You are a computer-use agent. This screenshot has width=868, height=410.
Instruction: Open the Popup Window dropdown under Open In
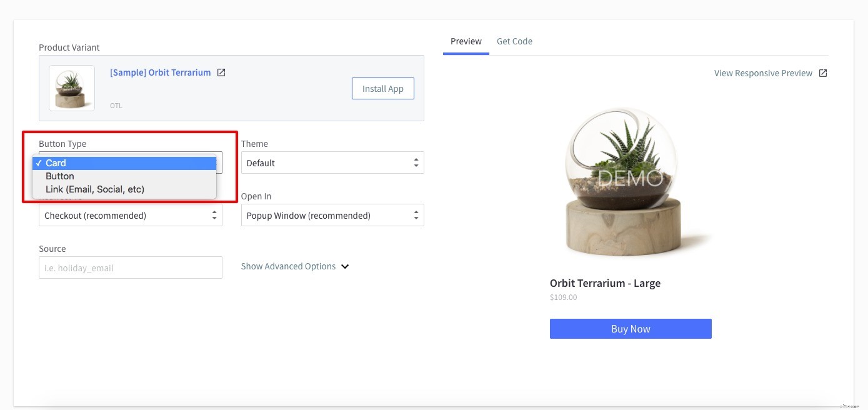pyautogui.click(x=332, y=214)
